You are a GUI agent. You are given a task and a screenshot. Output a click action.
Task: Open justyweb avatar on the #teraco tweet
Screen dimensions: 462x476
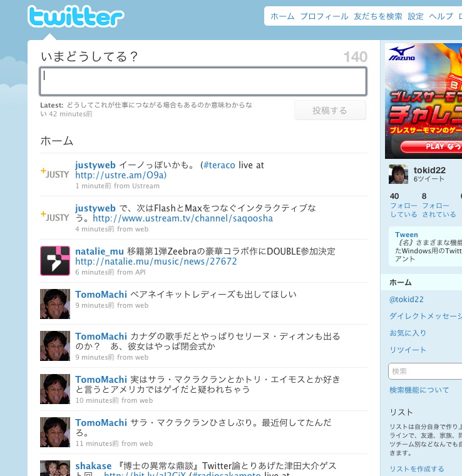tap(55, 173)
